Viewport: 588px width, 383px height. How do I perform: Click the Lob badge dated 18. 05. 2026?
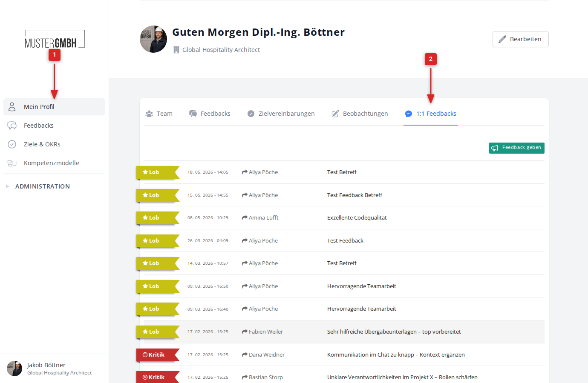pos(158,172)
